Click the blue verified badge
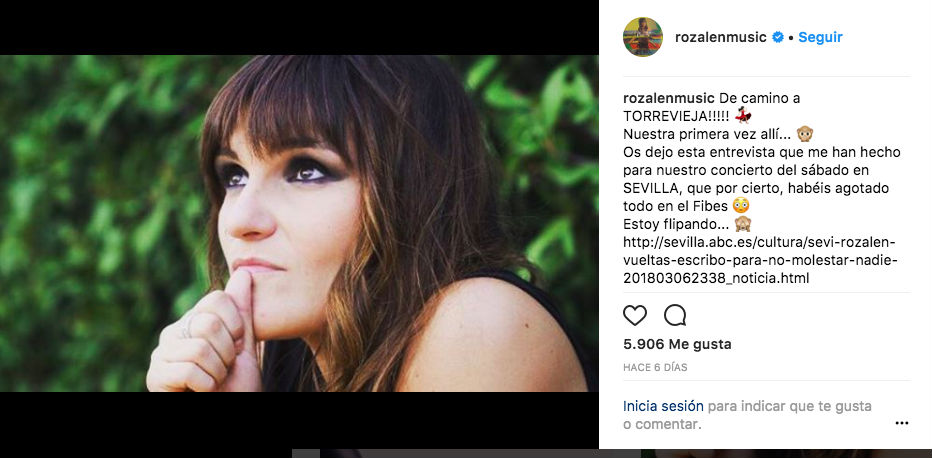 tap(775, 38)
